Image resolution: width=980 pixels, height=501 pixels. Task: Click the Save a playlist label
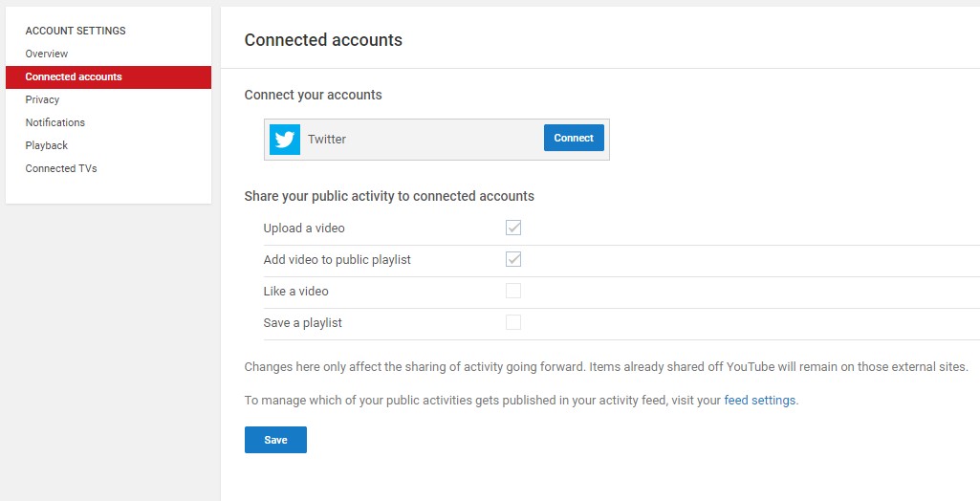click(303, 323)
